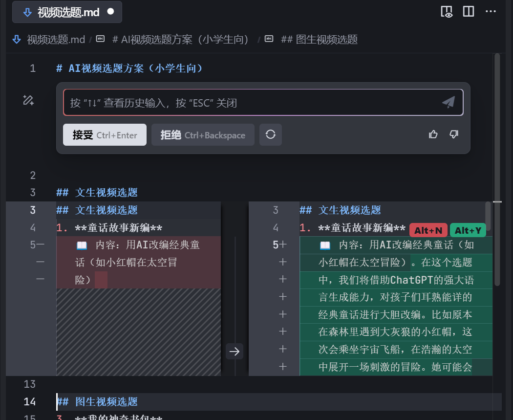This screenshot has width=513, height=420.
Task: Click the main editor vertical scrollbar
Action: pyautogui.click(x=497, y=170)
